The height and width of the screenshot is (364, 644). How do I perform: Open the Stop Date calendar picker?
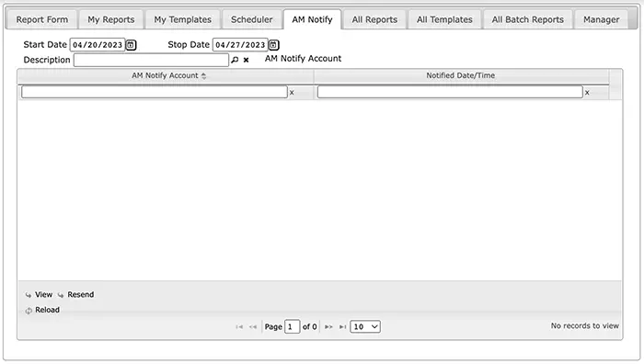273,45
